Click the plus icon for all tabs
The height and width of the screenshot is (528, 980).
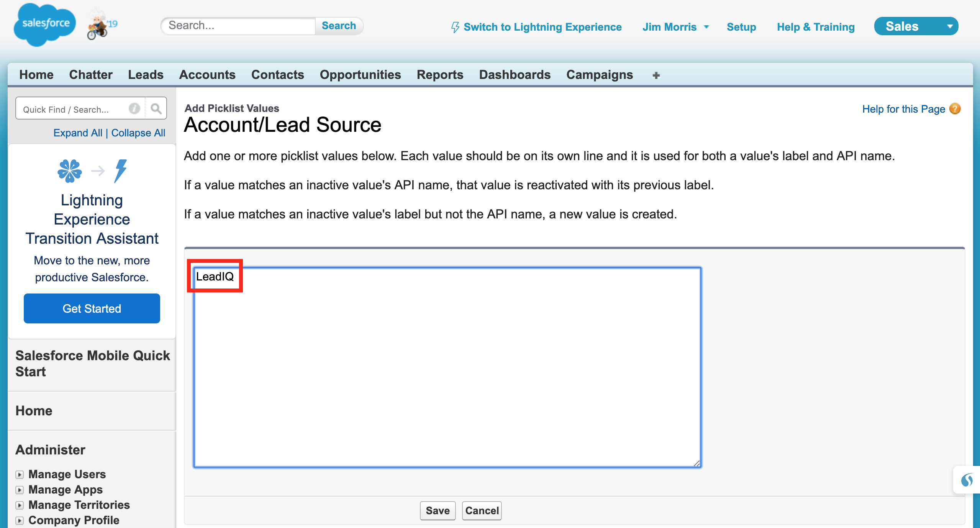[656, 75]
